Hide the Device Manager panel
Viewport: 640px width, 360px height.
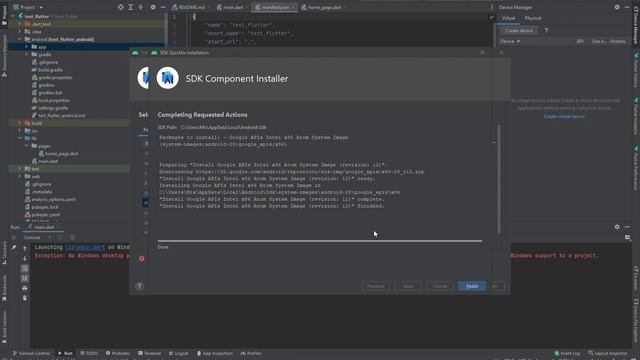tap(627, 7)
